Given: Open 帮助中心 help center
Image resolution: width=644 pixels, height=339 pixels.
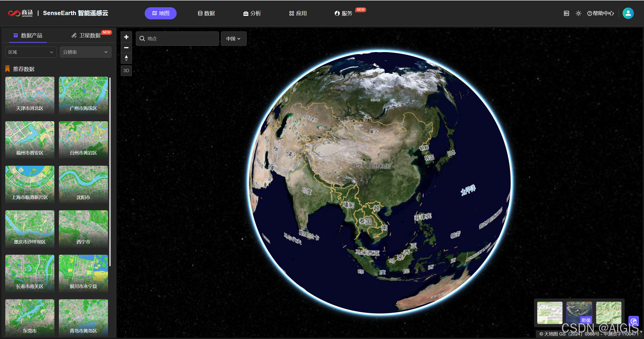Looking at the screenshot, I should pos(600,13).
